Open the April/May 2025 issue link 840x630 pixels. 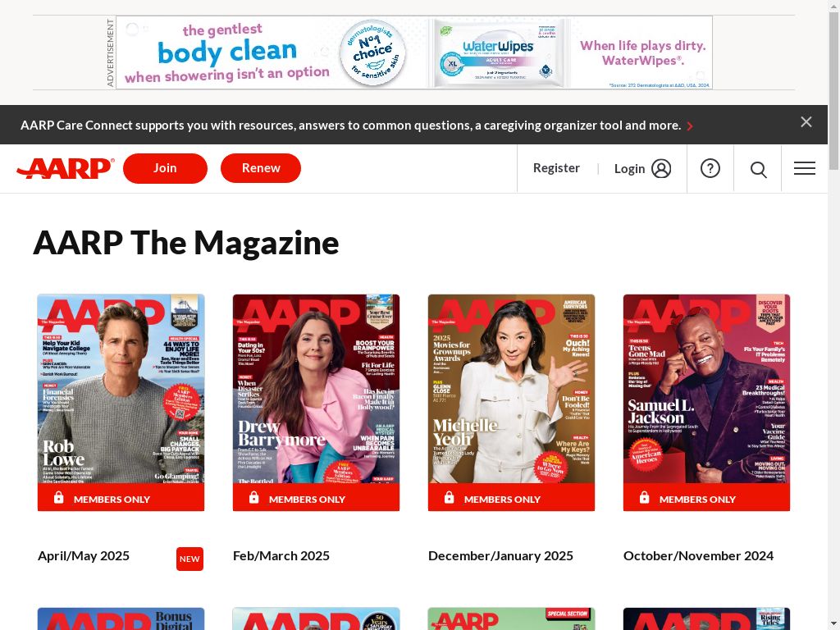pyautogui.click(x=84, y=556)
